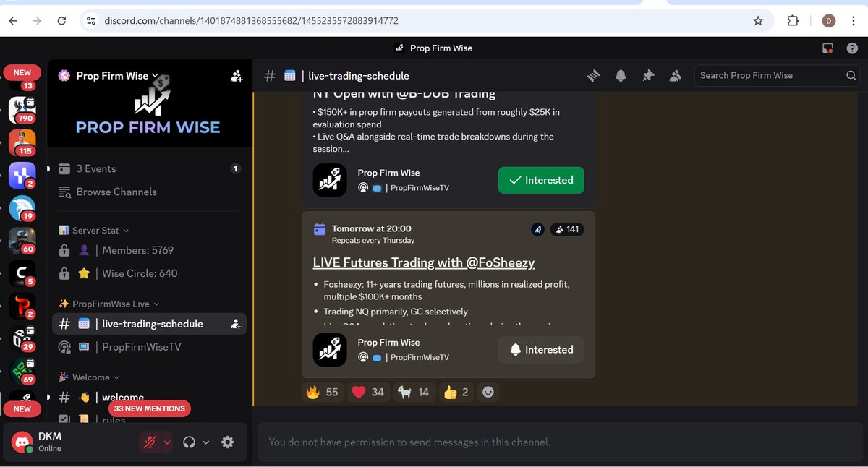Add the fire reaction, count 55
The width and height of the screenshot is (868, 467).
(323, 392)
